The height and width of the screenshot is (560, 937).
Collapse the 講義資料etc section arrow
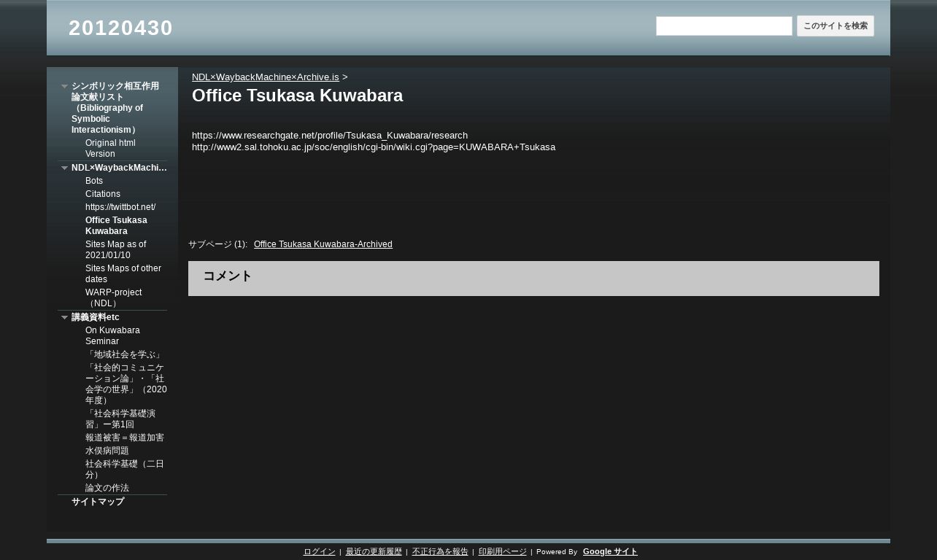click(64, 317)
